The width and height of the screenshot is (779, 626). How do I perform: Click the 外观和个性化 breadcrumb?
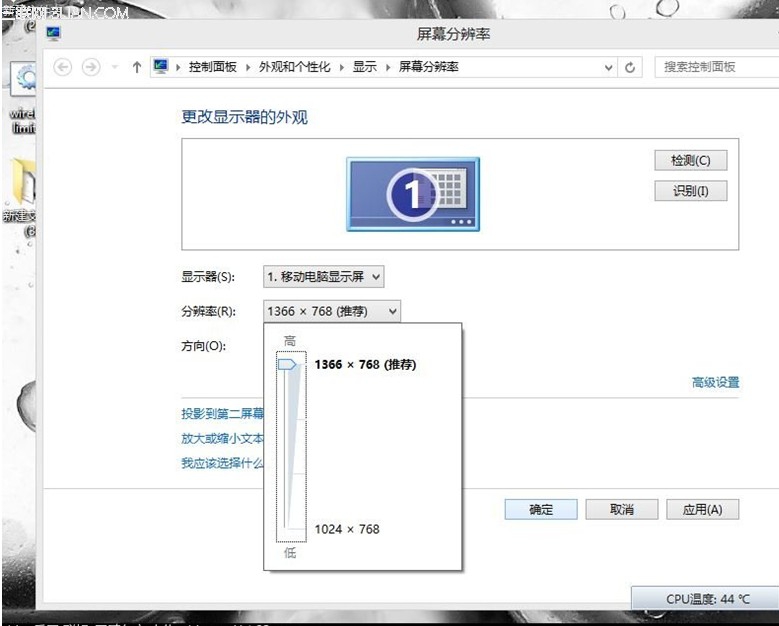294,67
